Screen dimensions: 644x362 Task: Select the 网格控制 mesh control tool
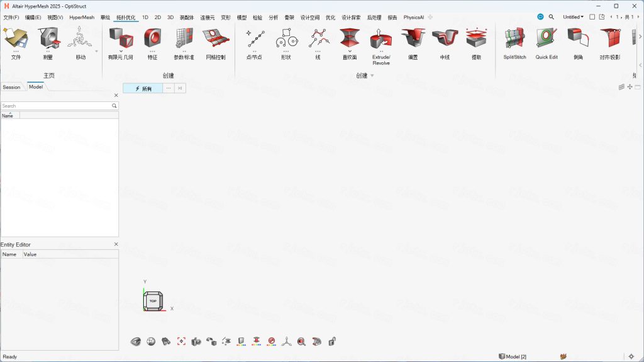click(215, 39)
